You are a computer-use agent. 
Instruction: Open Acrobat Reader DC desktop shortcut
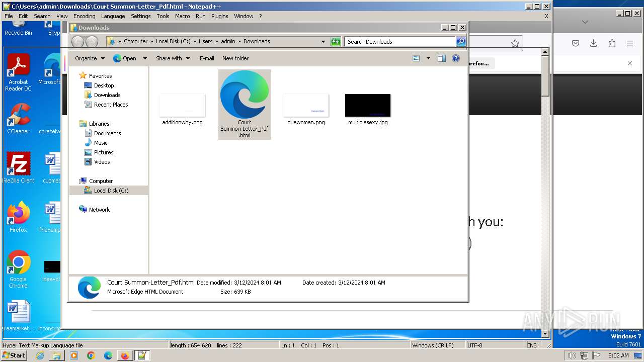(x=19, y=72)
